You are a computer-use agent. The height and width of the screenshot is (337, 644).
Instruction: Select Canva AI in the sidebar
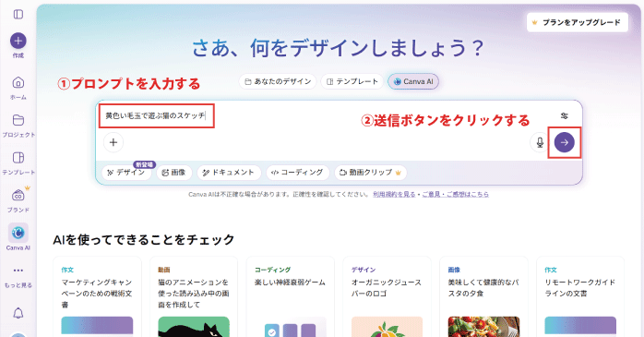pyautogui.click(x=18, y=237)
